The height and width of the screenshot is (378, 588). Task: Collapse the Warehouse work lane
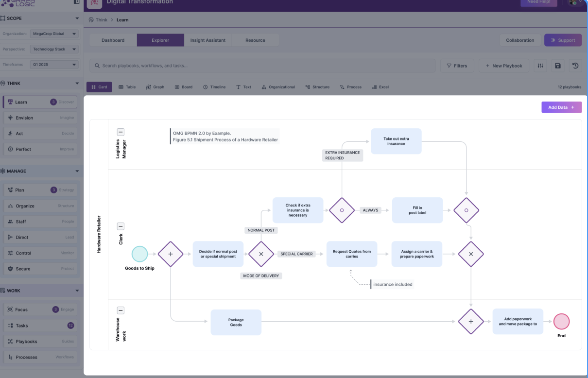121,310
